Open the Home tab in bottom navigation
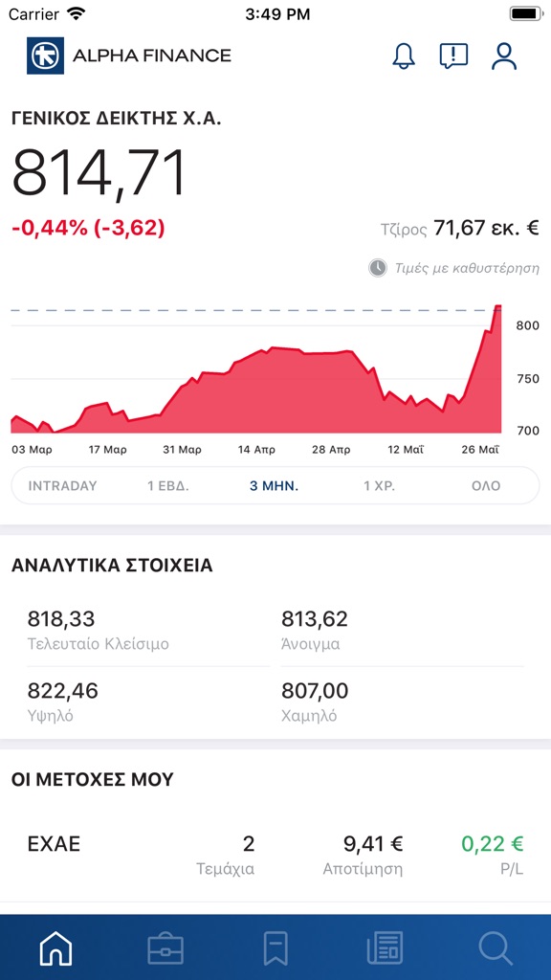551x980 pixels. click(x=55, y=948)
